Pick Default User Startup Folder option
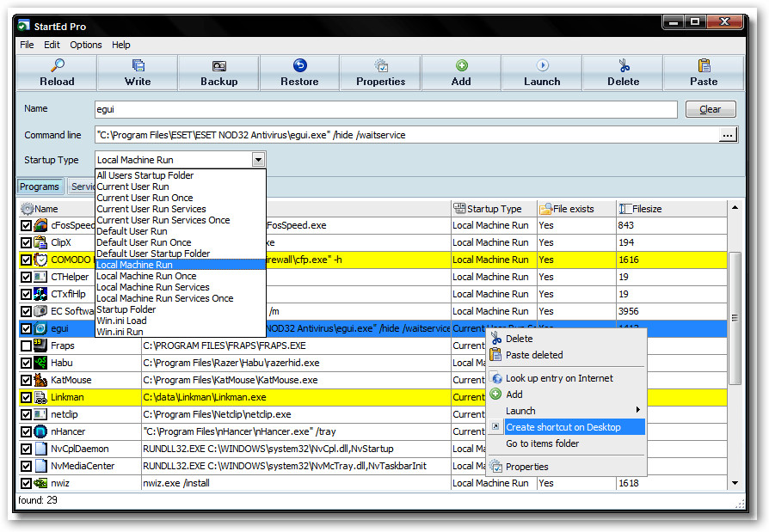 click(181, 254)
